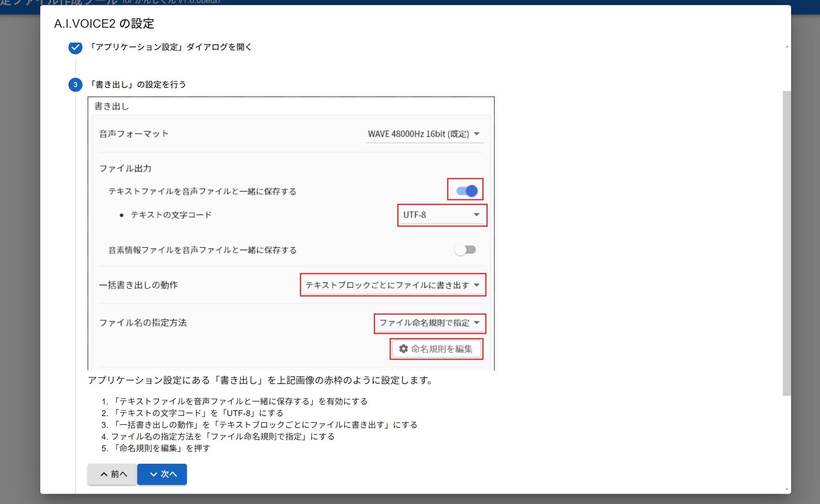Click the completed step checkmark icon
Viewport: 820px width, 504px height.
[x=75, y=47]
